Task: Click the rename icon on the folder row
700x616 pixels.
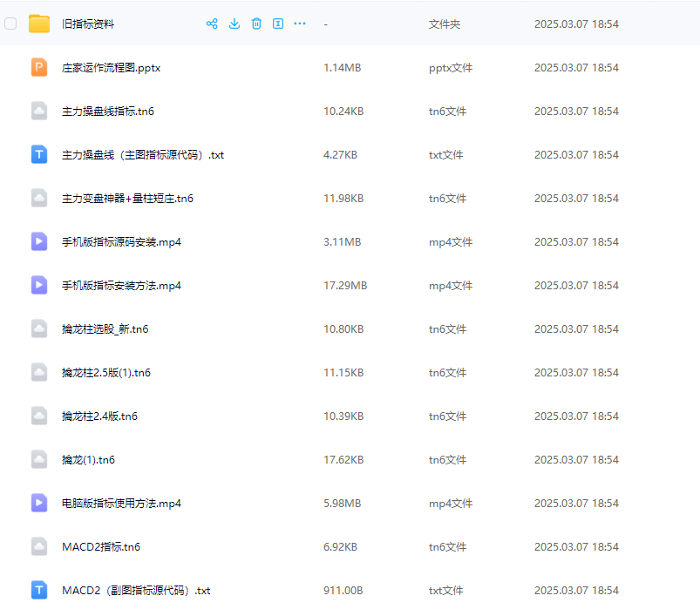Action: click(277, 24)
